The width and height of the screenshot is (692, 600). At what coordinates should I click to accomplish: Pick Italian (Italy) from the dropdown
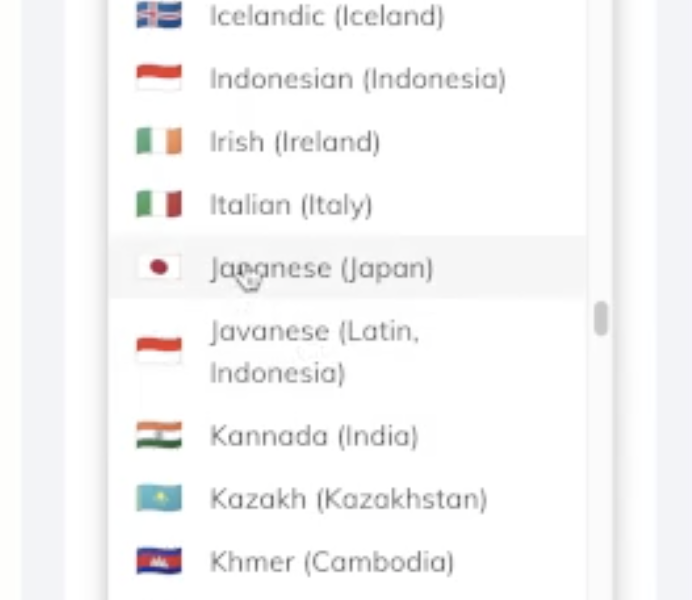tap(290, 205)
